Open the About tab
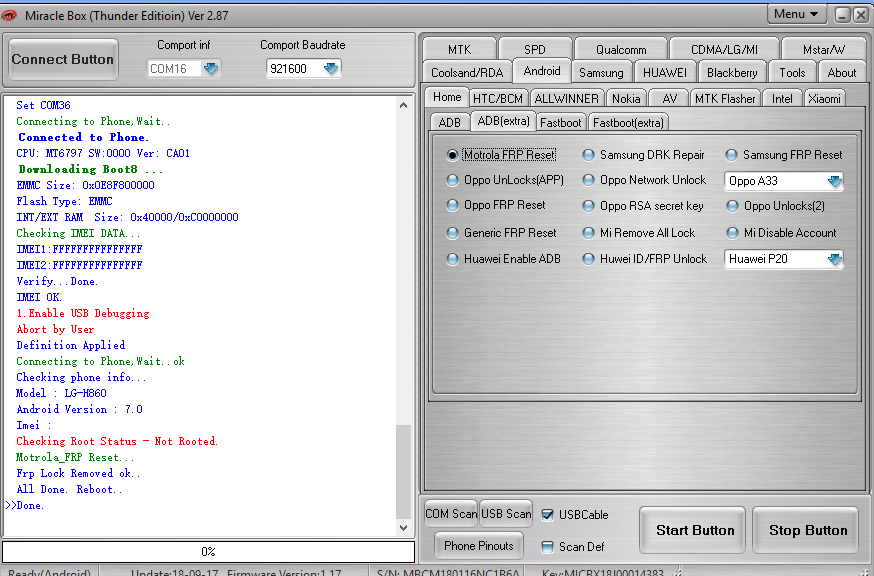This screenshot has height=576, width=874. (x=842, y=72)
